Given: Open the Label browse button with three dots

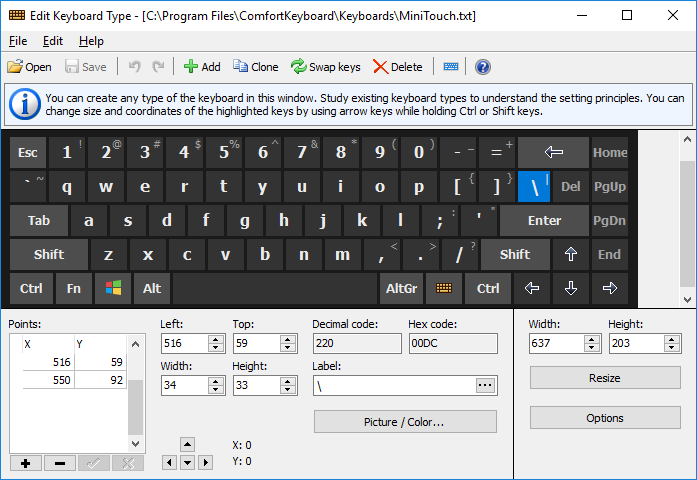Looking at the screenshot, I should [x=485, y=385].
